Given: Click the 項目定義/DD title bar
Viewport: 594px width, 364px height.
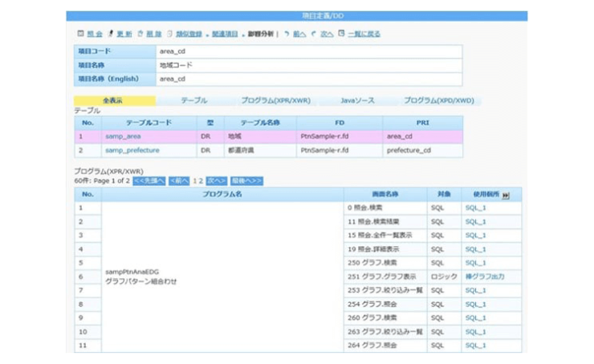Looking at the screenshot, I should point(297,16).
